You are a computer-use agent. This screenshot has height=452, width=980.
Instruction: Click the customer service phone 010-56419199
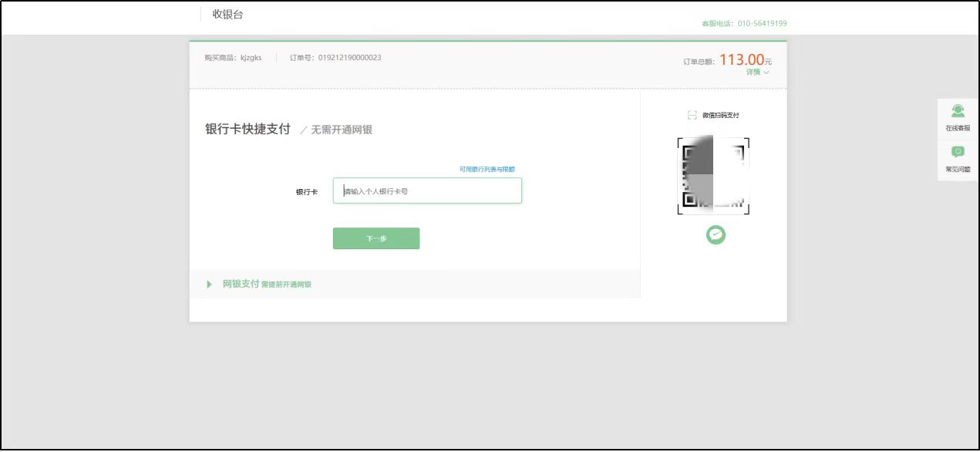click(762, 24)
